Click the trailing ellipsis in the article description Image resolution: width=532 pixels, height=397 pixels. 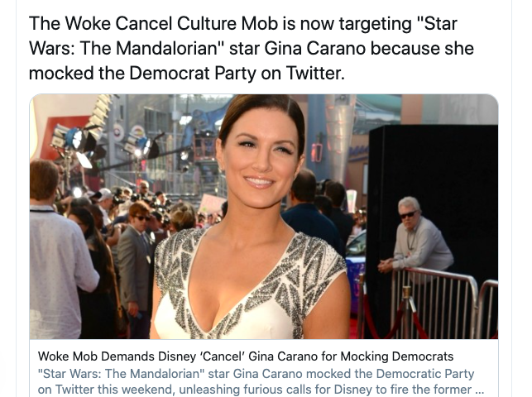479,390
